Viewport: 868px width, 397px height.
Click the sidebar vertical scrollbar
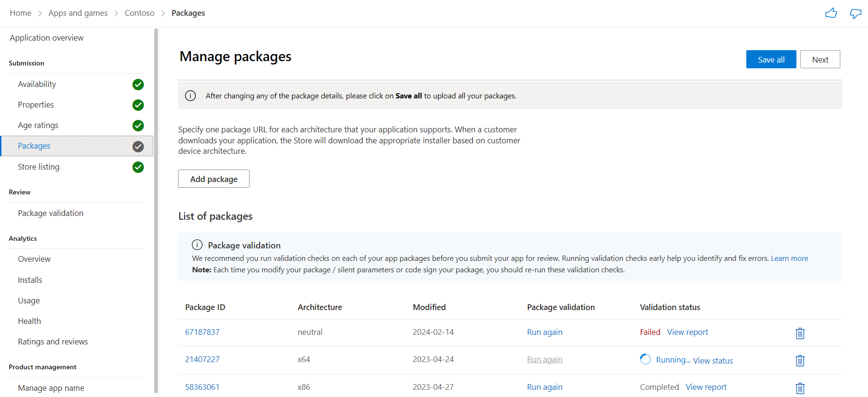156,210
